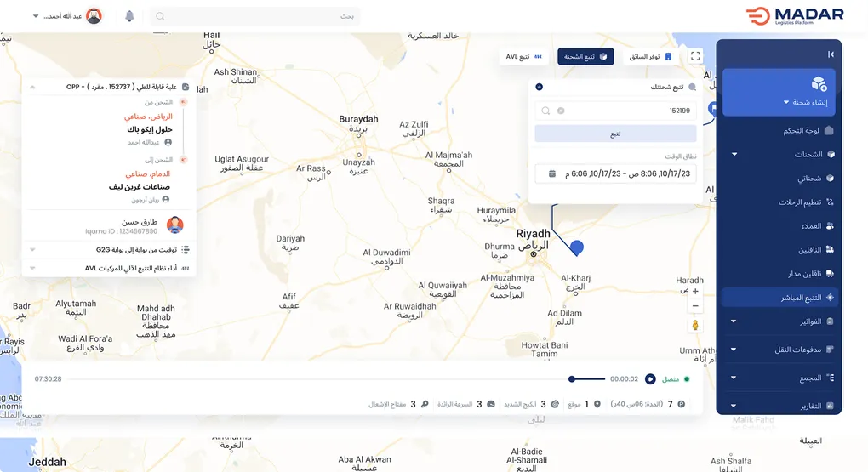Click the blue location marker on map
Image resolution: width=868 pixels, height=472 pixels.
[577, 247]
